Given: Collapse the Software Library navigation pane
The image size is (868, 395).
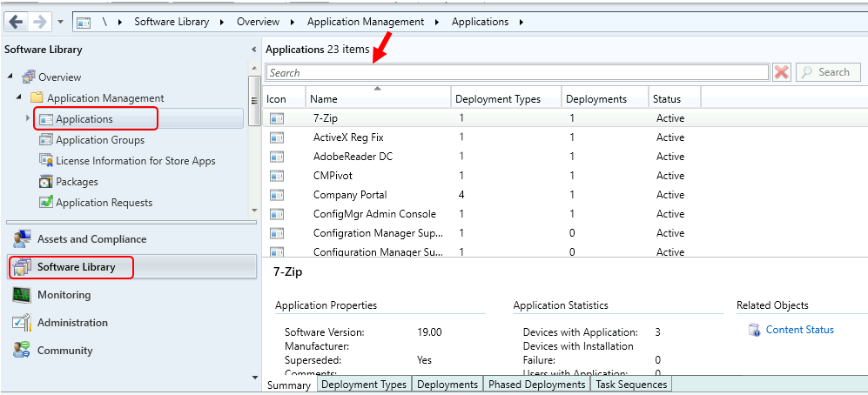Looking at the screenshot, I should click(253, 50).
